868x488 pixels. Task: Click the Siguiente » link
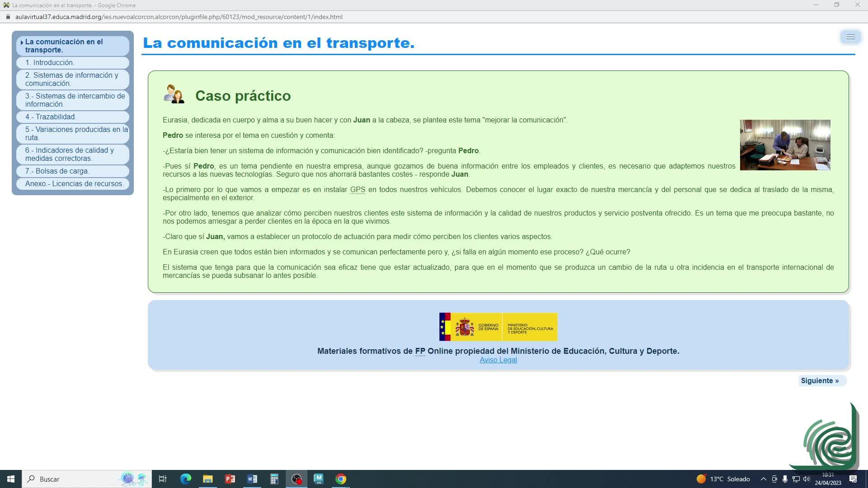point(820,381)
